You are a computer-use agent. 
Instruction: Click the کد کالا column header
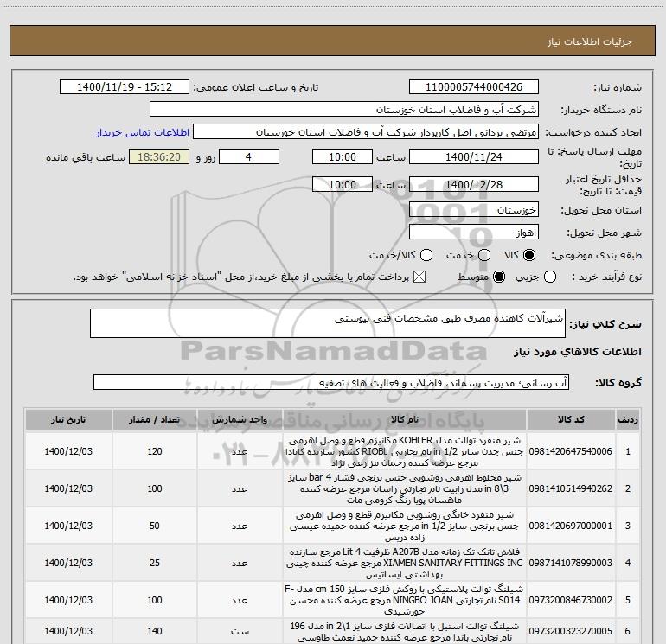571,419
